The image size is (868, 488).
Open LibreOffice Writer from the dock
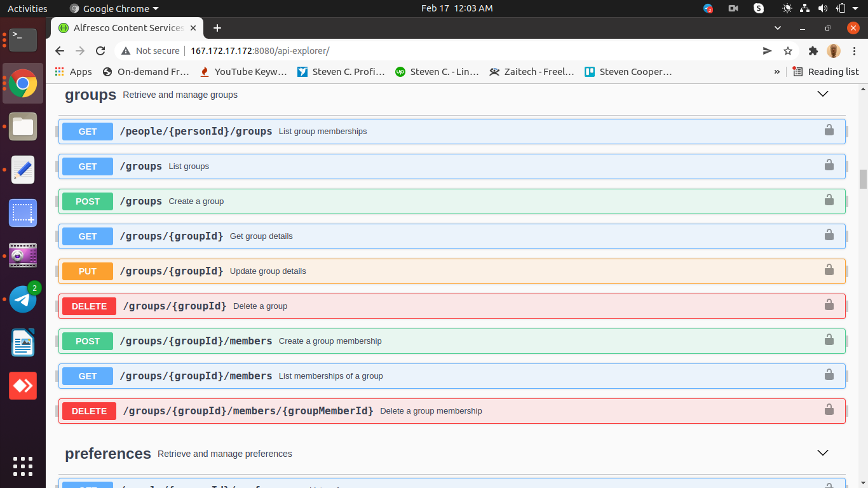click(x=23, y=342)
